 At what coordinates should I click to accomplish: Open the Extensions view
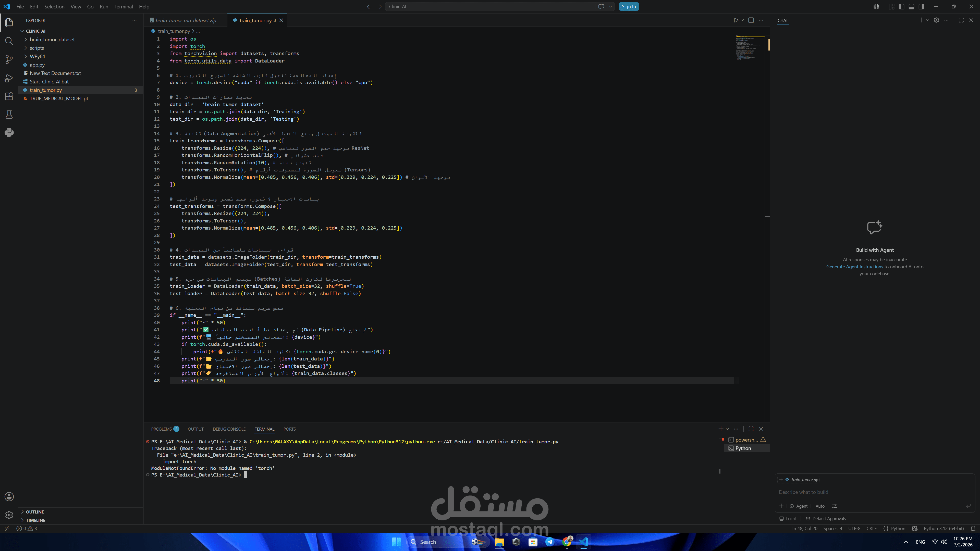[x=9, y=96]
